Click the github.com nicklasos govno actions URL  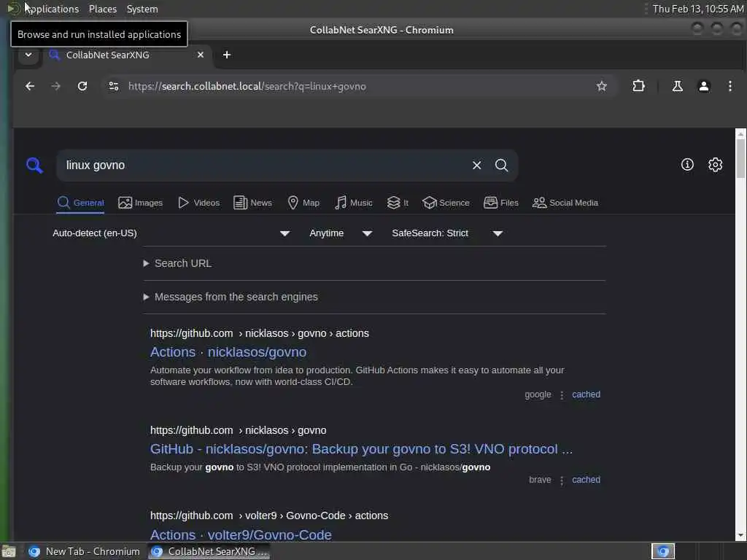point(260,333)
